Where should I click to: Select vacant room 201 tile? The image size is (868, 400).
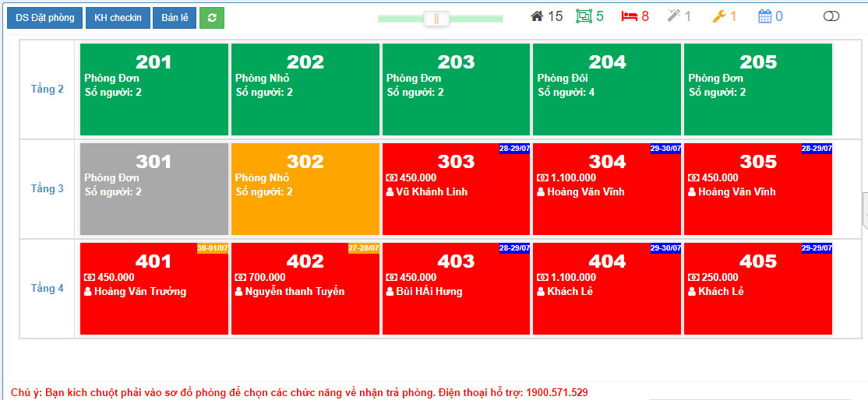(x=154, y=89)
